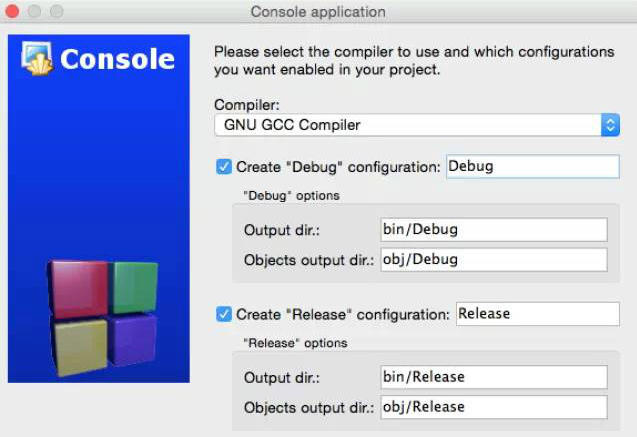Click the "Console application" window title
Screen dimensions: 637x437
(318, 12)
